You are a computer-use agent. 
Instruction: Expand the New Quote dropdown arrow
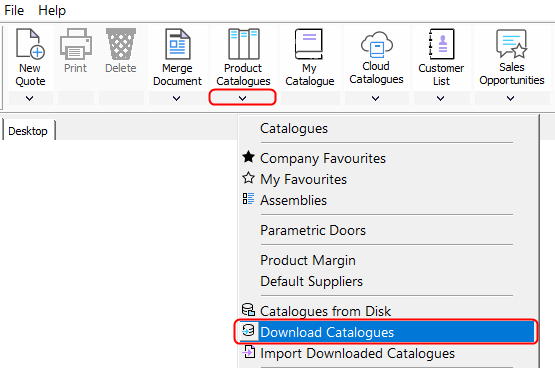(30, 98)
